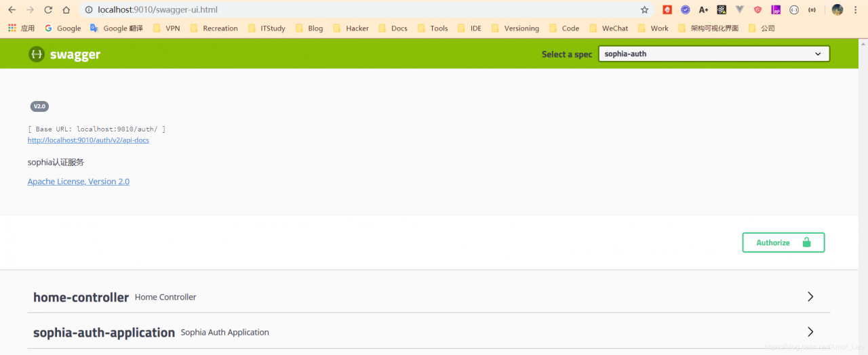The image size is (868, 355).
Task: Open the A+ extension
Action: coord(703,9)
